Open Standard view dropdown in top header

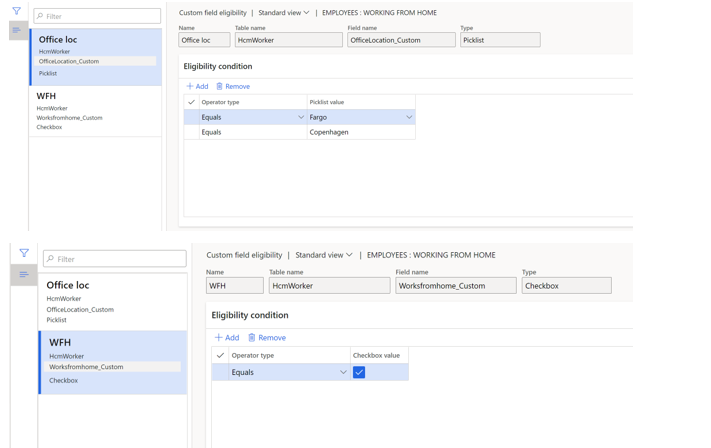284,13
